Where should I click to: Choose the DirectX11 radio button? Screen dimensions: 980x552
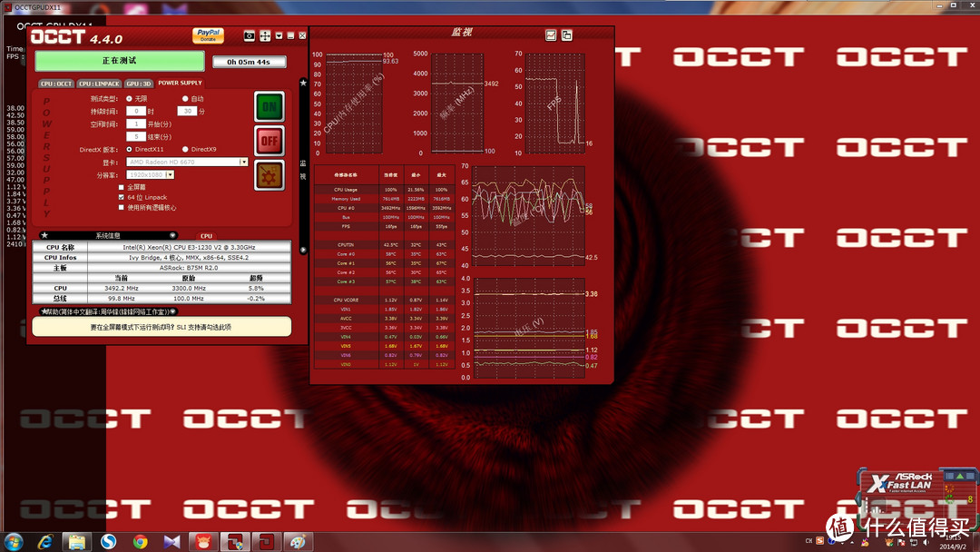(130, 150)
